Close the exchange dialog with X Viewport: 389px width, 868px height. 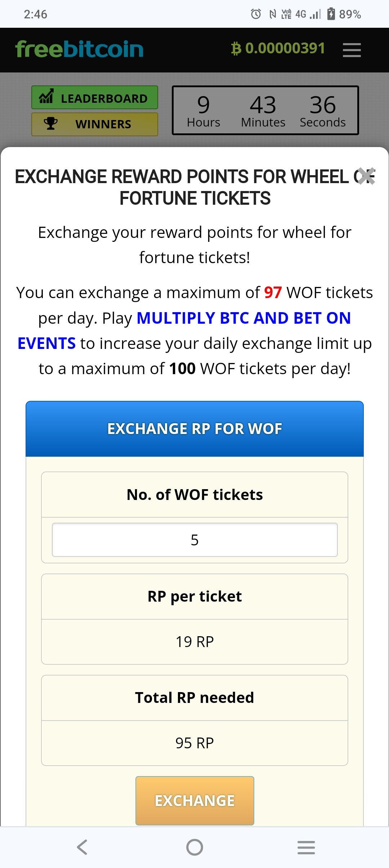click(x=367, y=177)
